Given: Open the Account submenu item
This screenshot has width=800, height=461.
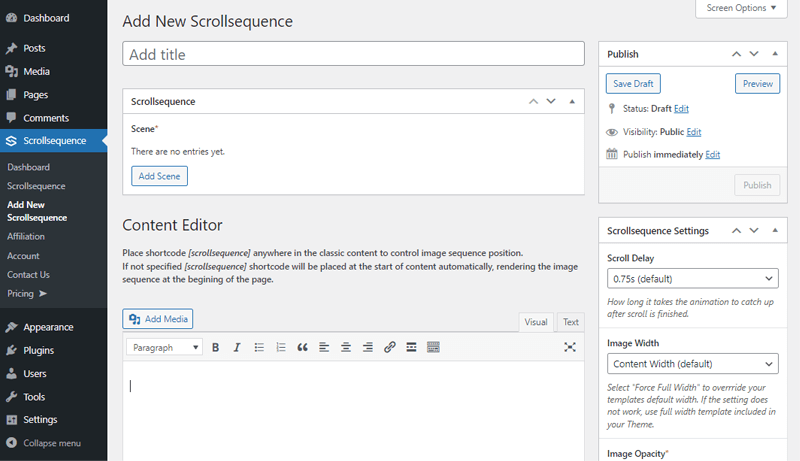Looking at the screenshot, I should 23,256.
